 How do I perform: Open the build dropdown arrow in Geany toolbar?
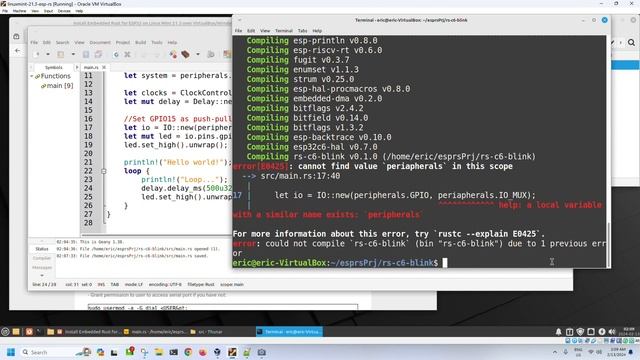[x=198, y=54]
